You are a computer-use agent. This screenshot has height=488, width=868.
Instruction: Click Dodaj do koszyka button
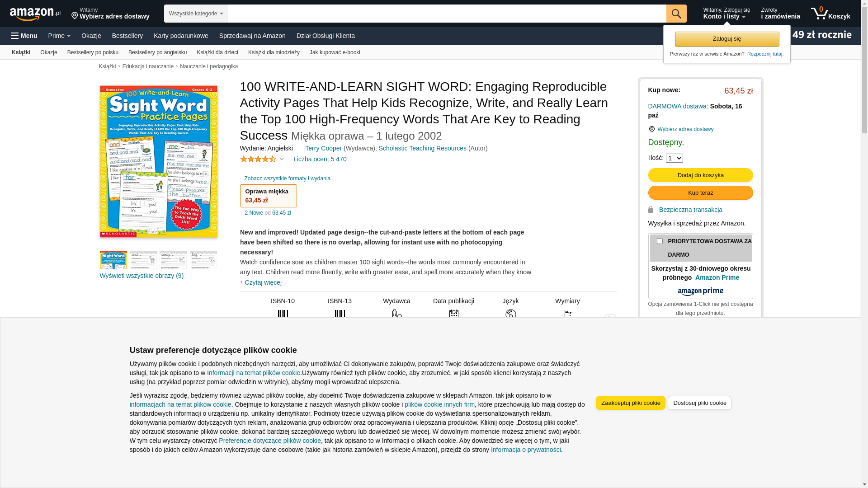(700, 175)
